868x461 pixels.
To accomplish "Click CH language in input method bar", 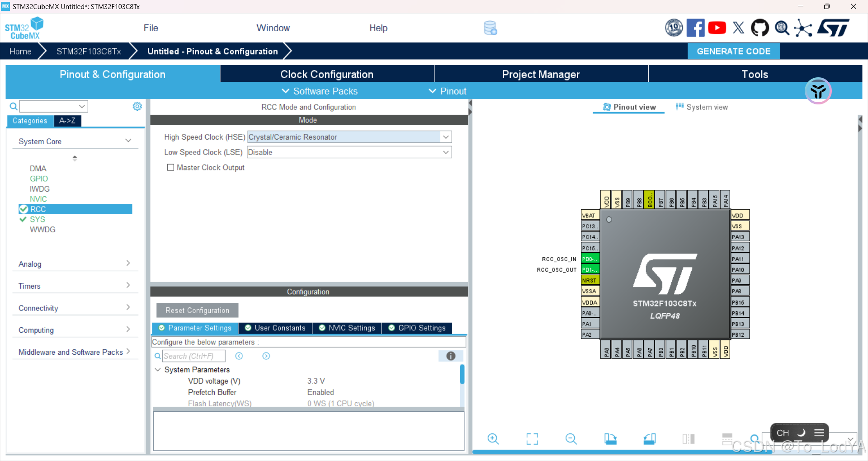I will click(x=783, y=433).
